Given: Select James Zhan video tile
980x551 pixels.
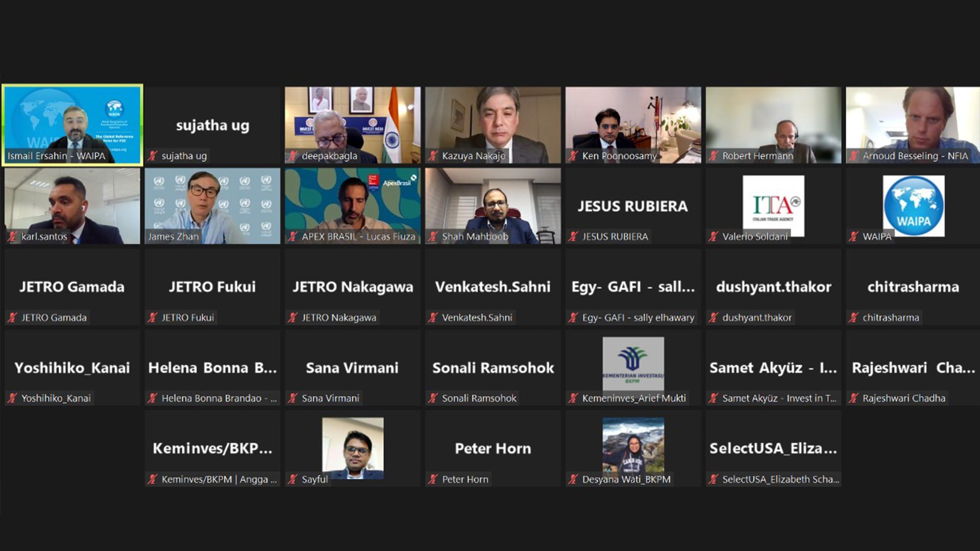Looking at the screenshot, I should 212,206.
